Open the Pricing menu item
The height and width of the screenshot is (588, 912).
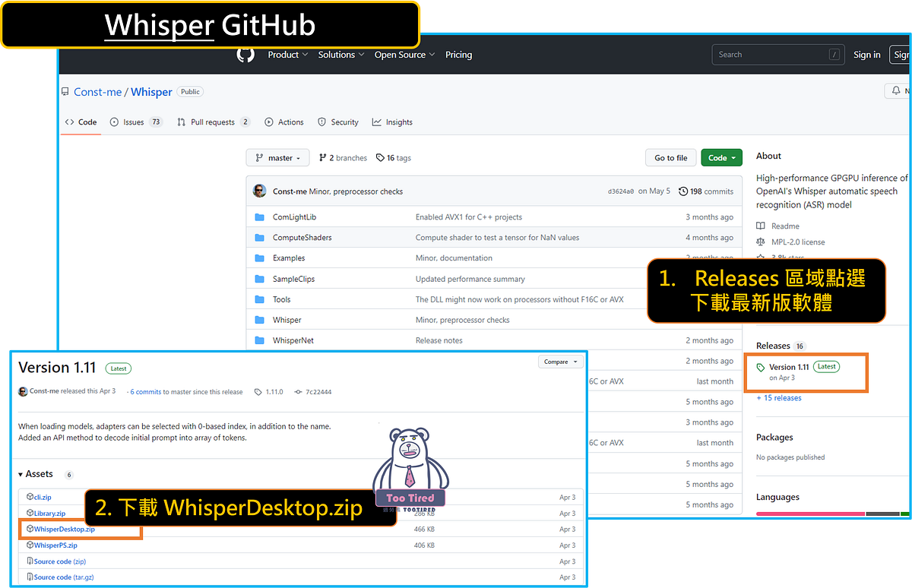pyautogui.click(x=458, y=54)
